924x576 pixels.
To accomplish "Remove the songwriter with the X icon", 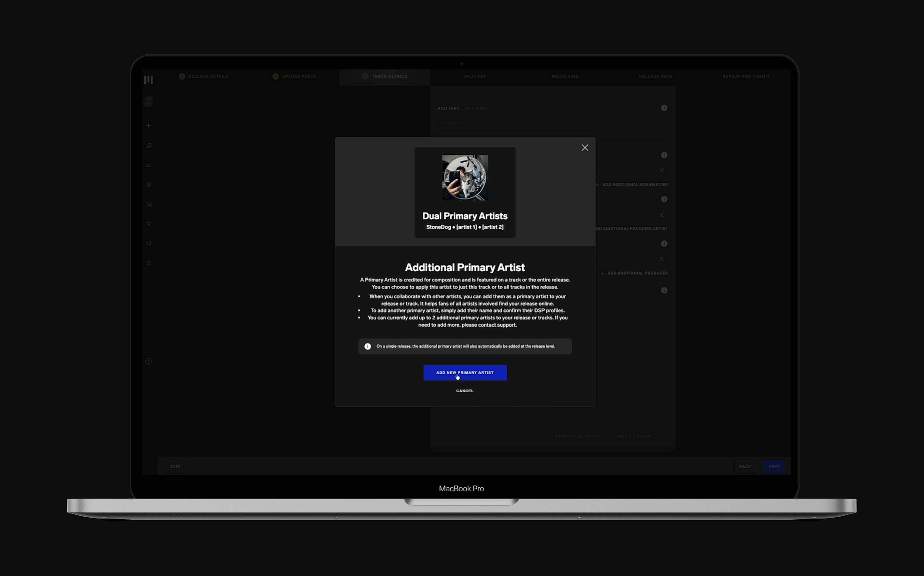I will click(x=662, y=170).
